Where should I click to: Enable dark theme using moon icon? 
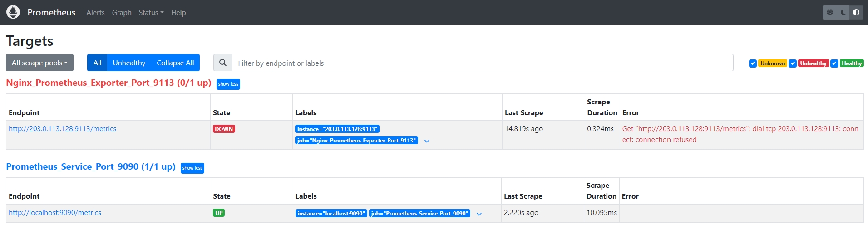coord(843,12)
